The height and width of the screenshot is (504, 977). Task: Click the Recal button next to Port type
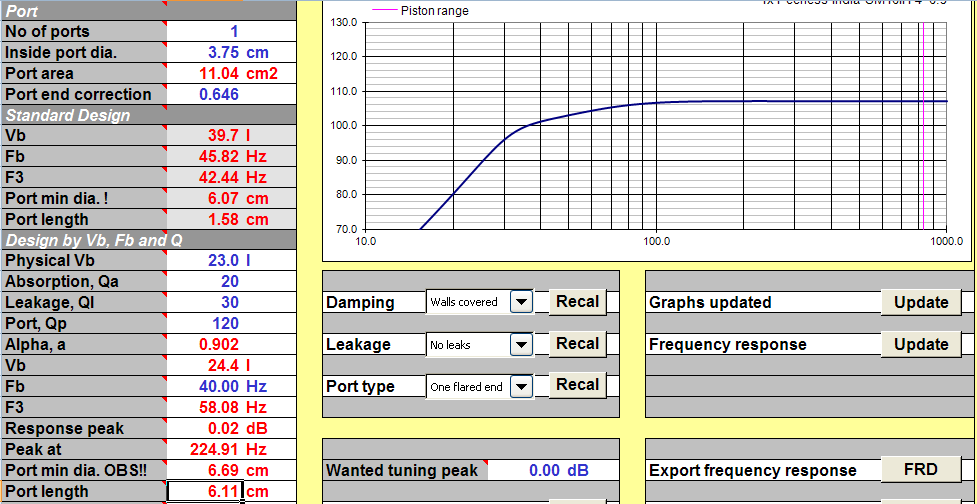tap(577, 385)
